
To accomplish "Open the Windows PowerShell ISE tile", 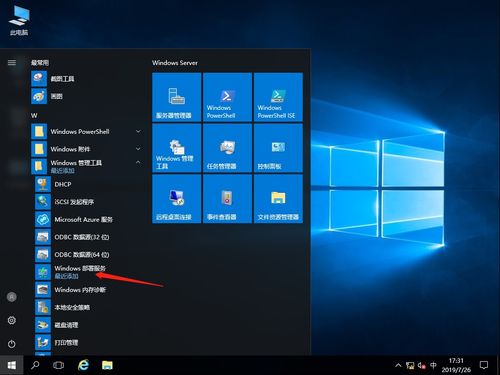I will click(278, 97).
